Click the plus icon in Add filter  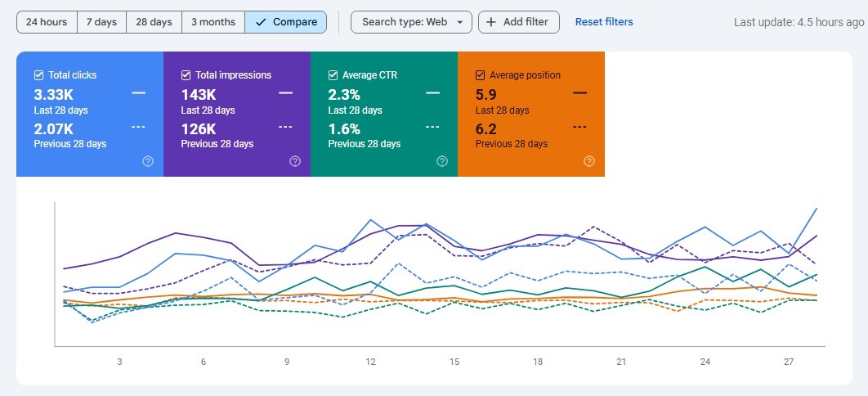click(491, 22)
